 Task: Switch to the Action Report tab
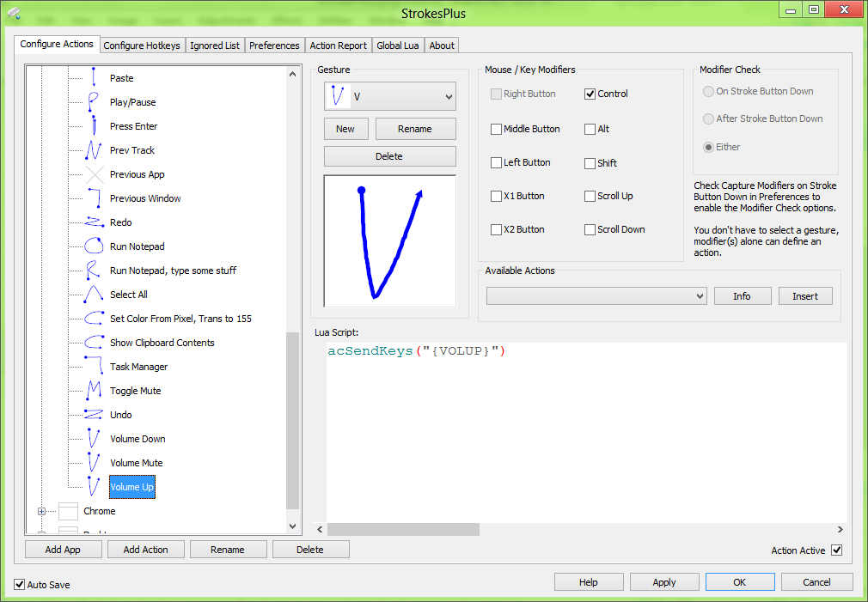[x=339, y=46]
